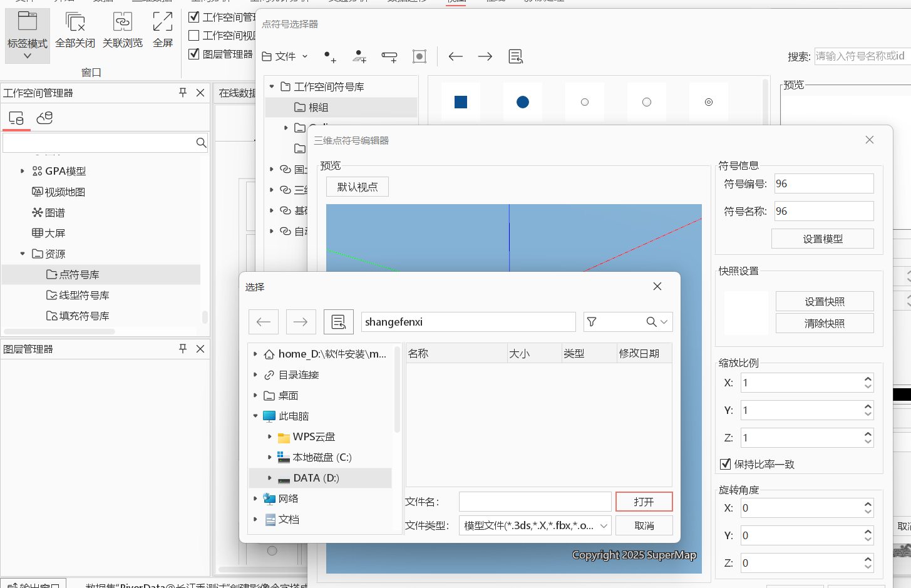Collapse the resources (资源) tree node
911x588 pixels.
(23, 254)
